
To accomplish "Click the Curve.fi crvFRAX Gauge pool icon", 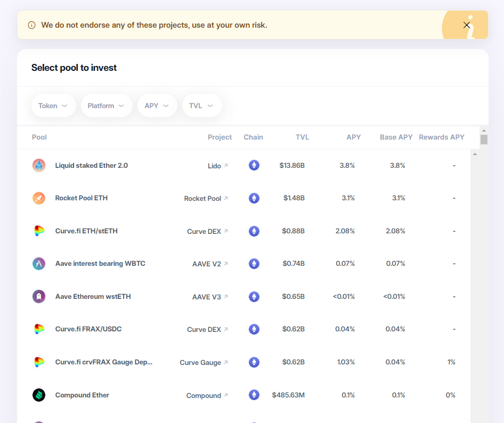I will (x=39, y=362).
